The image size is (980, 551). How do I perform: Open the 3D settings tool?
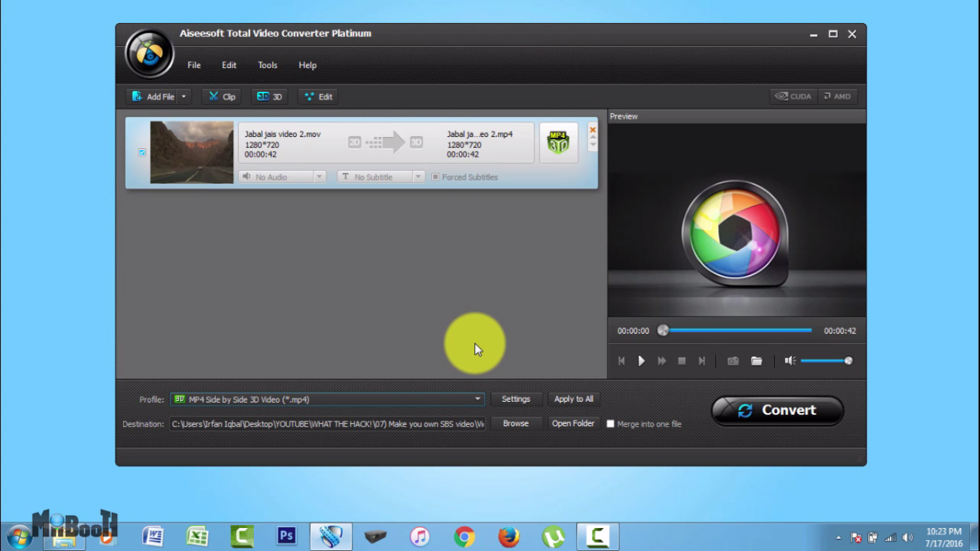pos(270,97)
